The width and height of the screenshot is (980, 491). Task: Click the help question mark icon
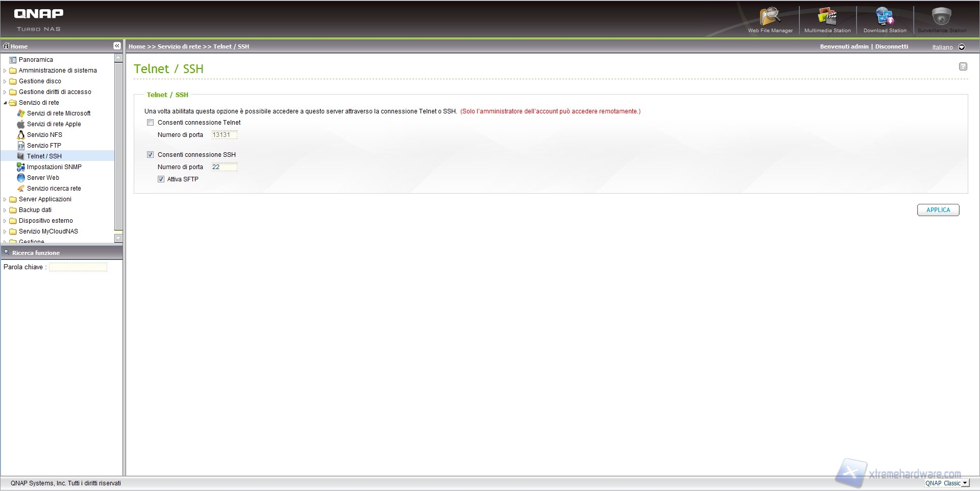point(963,66)
